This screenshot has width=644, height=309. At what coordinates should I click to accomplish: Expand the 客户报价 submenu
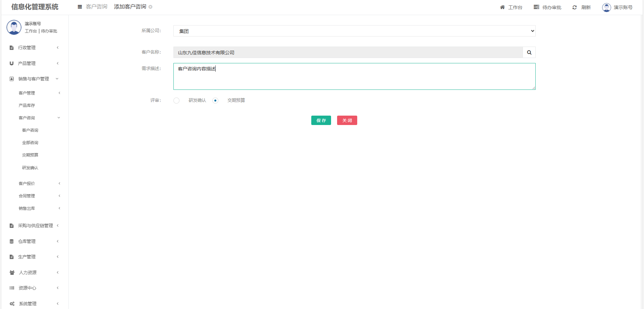pos(39,183)
